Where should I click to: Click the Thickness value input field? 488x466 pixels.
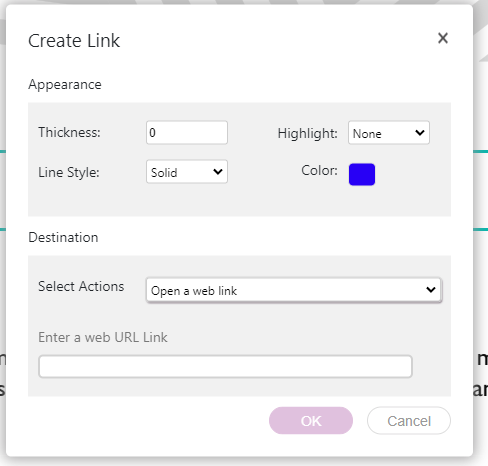(x=187, y=133)
